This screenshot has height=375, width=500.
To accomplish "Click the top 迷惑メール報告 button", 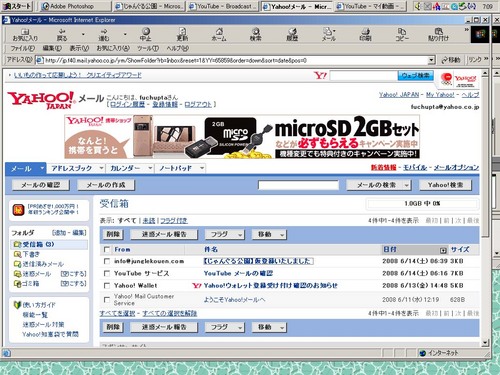I will click(x=164, y=235).
